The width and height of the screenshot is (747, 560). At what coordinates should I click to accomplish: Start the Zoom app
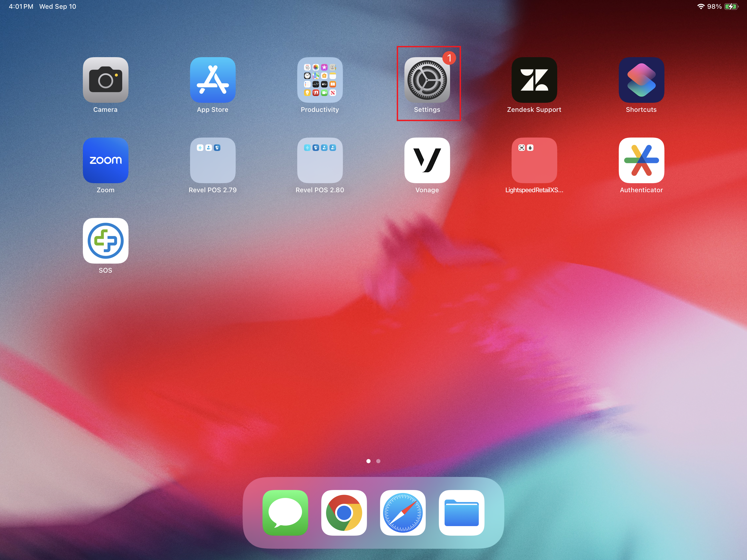point(105,161)
